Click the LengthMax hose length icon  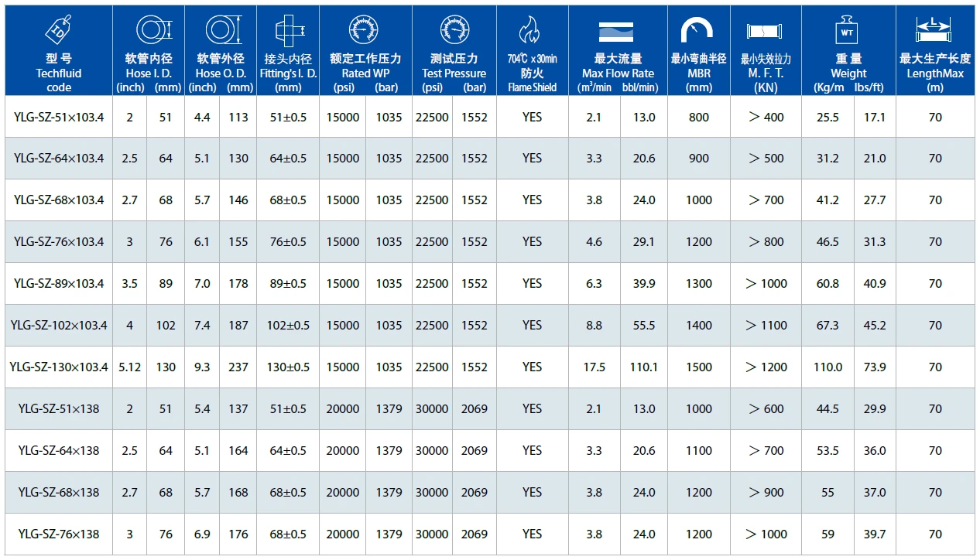coord(934,29)
